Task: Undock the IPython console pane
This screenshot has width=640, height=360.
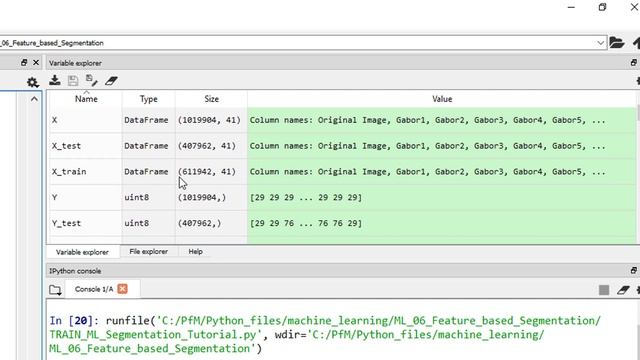Action: coord(633,270)
